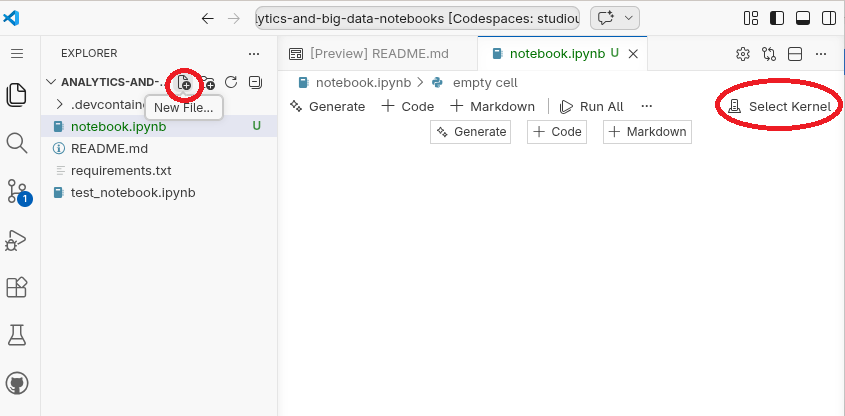Screen dimensions: 845x416
Task: Open the Run and Debug view
Action: click(17, 239)
